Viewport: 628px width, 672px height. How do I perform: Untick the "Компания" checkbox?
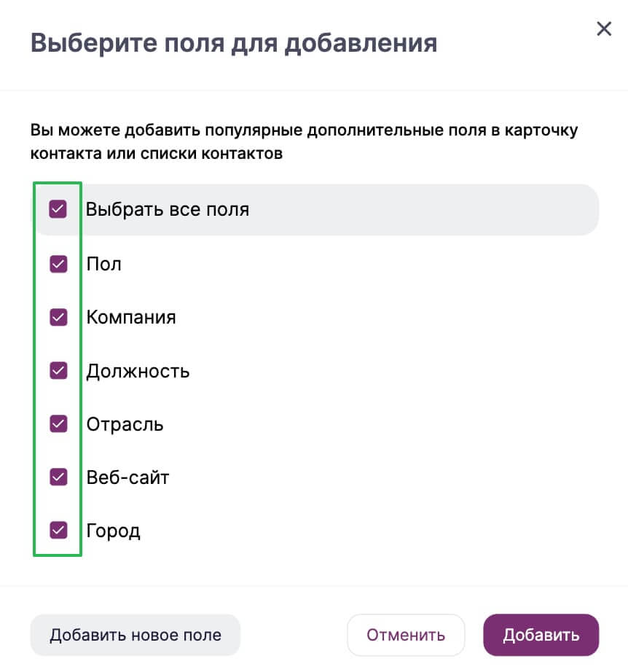point(58,317)
